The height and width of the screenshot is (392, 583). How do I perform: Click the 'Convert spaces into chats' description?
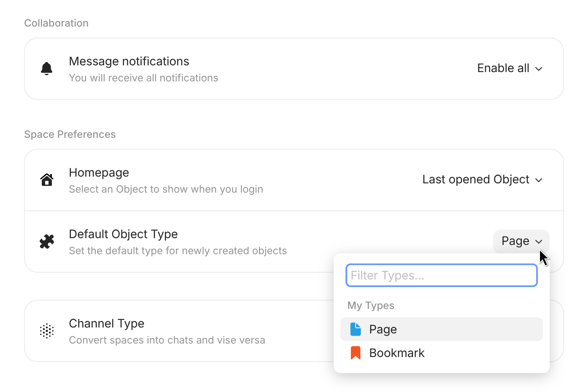pyautogui.click(x=167, y=340)
